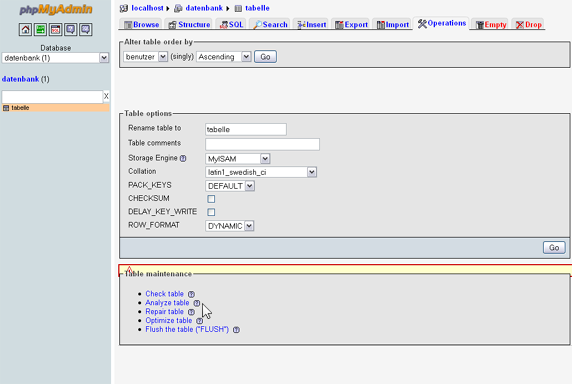Click Rename table to field containing tabelle
Image resolution: width=572 pixels, height=384 pixels.
246,129
